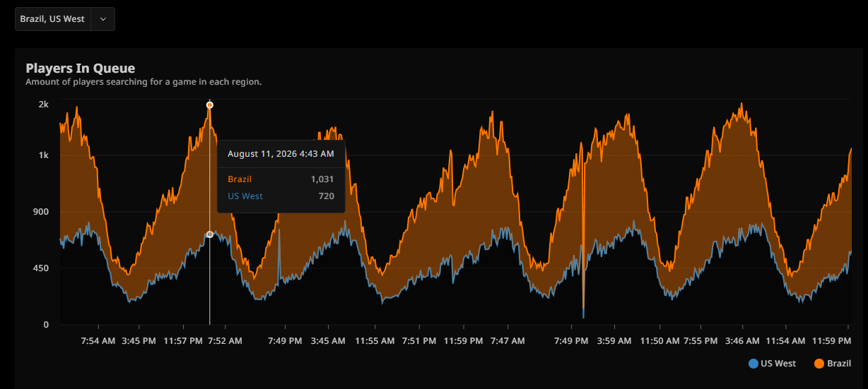Select the Players In Queue chart title

[81, 68]
